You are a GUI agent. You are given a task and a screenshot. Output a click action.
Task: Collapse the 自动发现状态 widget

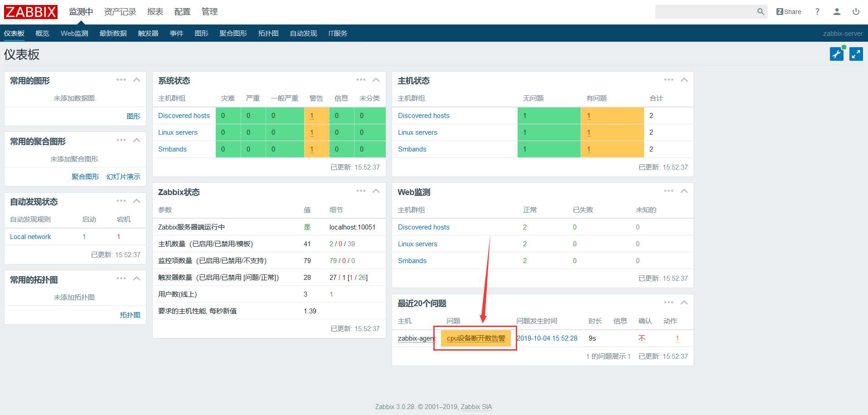(136, 201)
